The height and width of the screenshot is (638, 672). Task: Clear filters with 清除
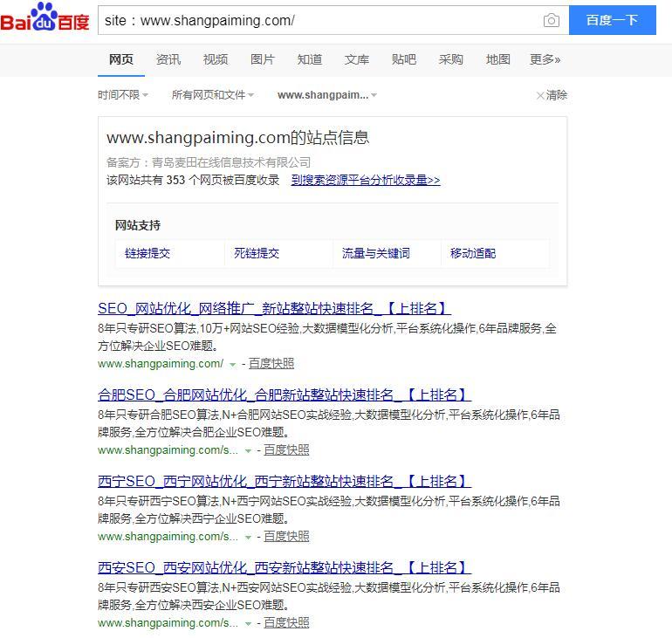(x=552, y=95)
